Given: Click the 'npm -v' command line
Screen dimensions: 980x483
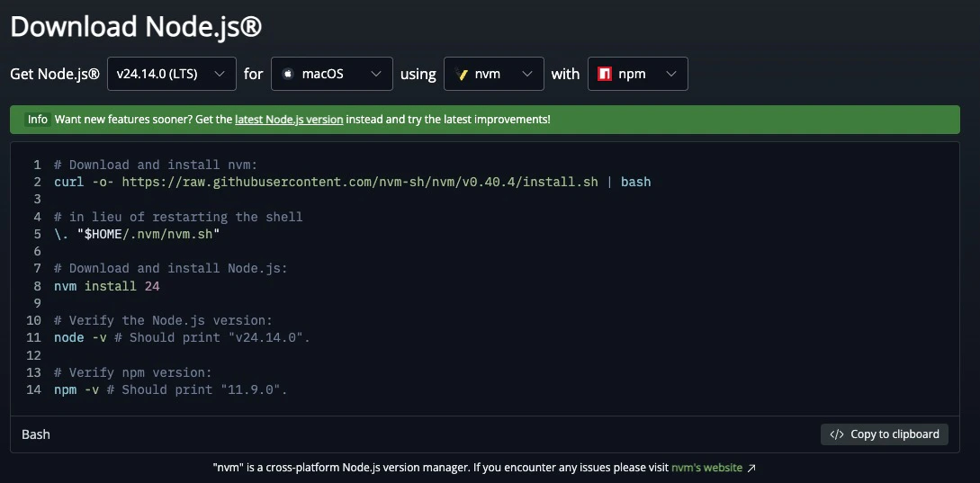Looking at the screenshot, I should point(171,389).
